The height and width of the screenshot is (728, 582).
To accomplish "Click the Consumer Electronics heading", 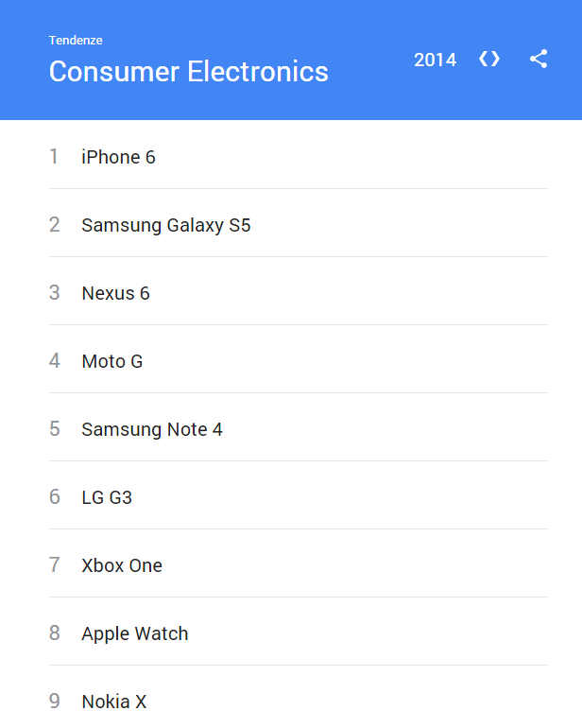I will [x=189, y=72].
